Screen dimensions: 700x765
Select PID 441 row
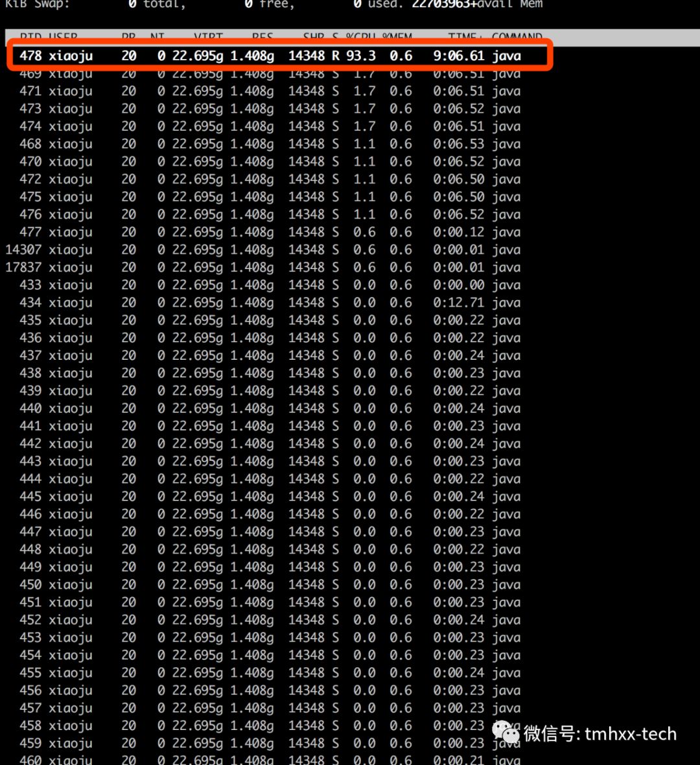pyautogui.click(x=30, y=426)
